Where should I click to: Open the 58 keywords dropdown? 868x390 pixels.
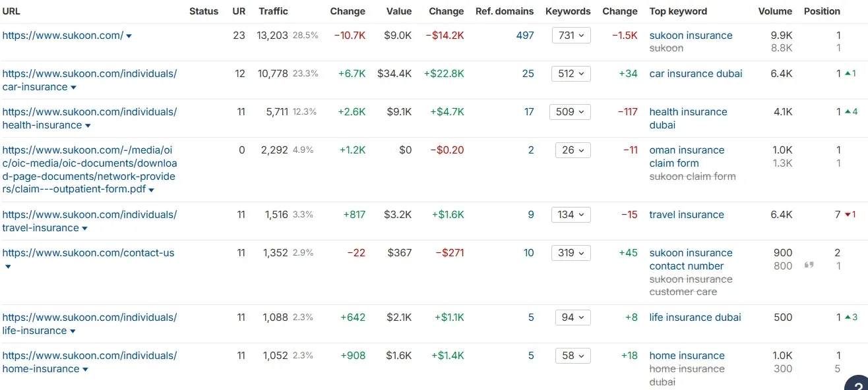(573, 356)
